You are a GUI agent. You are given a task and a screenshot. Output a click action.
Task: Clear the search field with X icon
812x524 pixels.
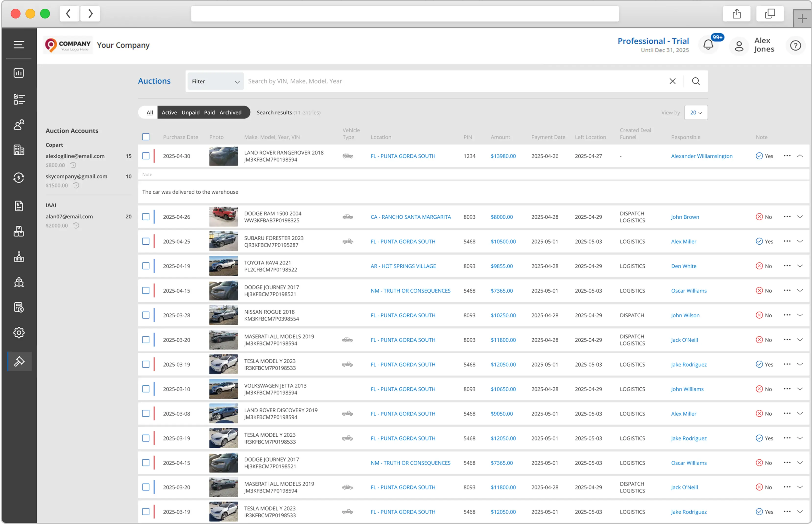point(672,81)
